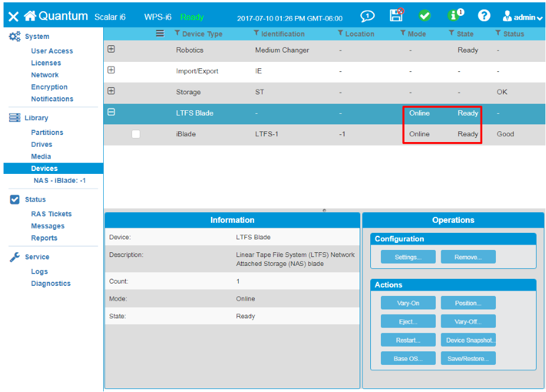Go to Partitions page

(47, 132)
